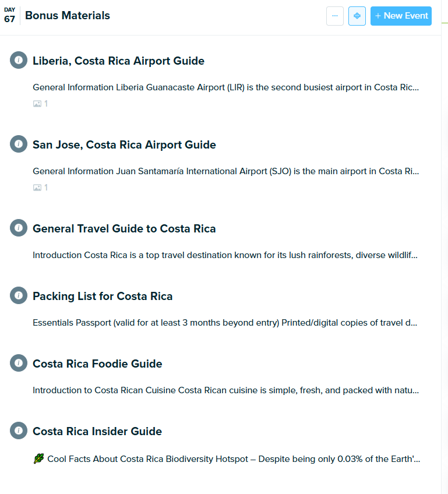Click the info icon next to San Jose Airport Guide
The width and height of the screenshot is (448, 494).
(18, 143)
